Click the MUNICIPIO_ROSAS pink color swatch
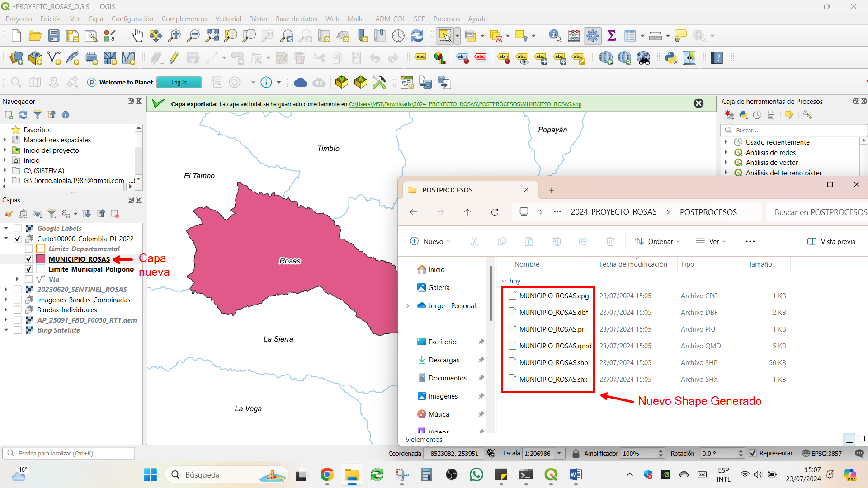Screen dimensions: 868x488 click(41, 259)
